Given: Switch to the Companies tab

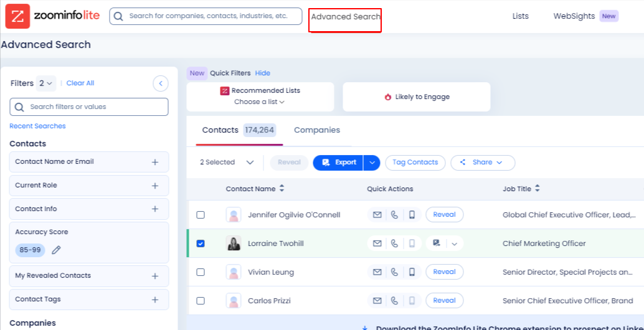Looking at the screenshot, I should pyautogui.click(x=317, y=130).
